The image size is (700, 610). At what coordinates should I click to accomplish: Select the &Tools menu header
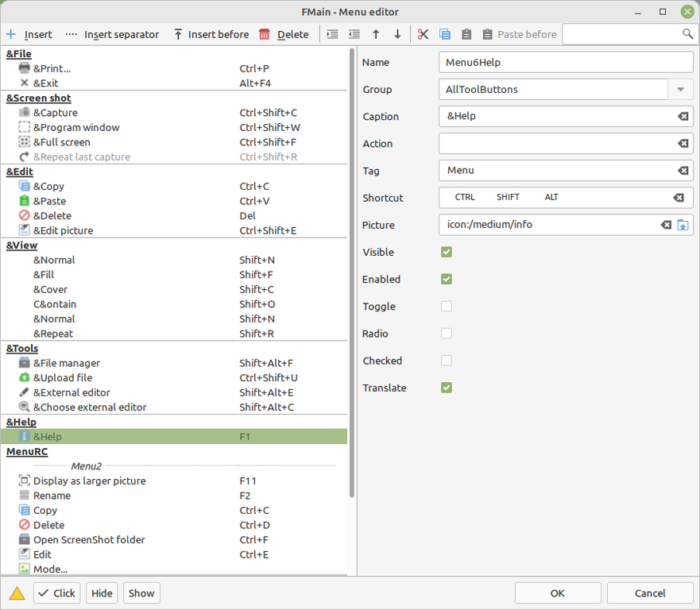pos(22,348)
